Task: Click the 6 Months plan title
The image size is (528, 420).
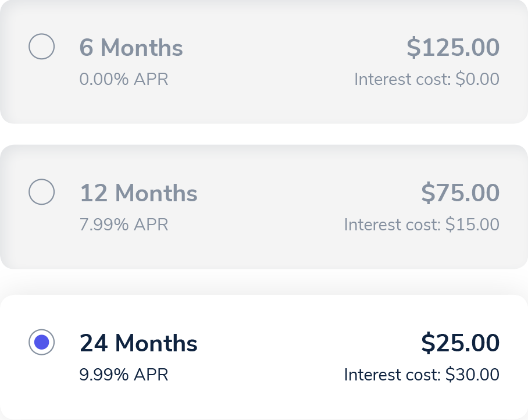Action: [131, 48]
